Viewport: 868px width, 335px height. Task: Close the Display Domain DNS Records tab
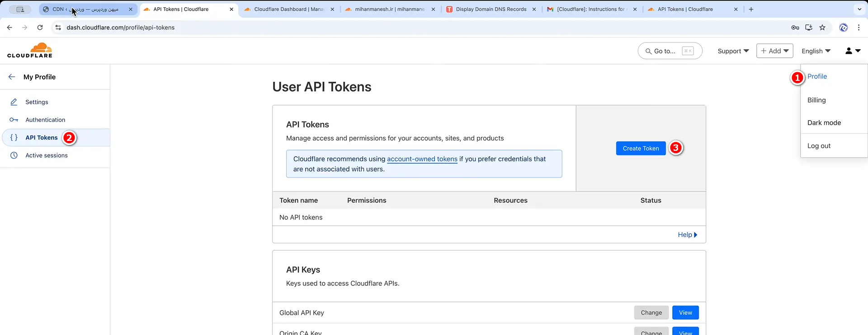pos(534,9)
